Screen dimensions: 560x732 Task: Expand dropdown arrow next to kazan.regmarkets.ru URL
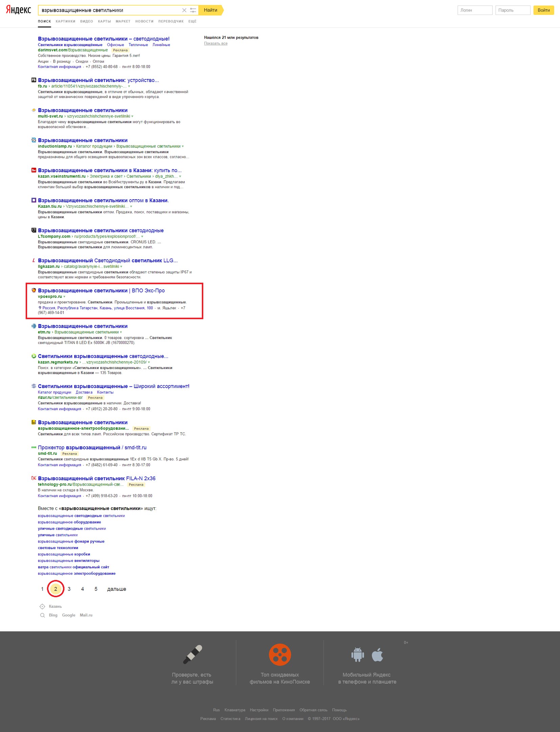click(149, 363)
